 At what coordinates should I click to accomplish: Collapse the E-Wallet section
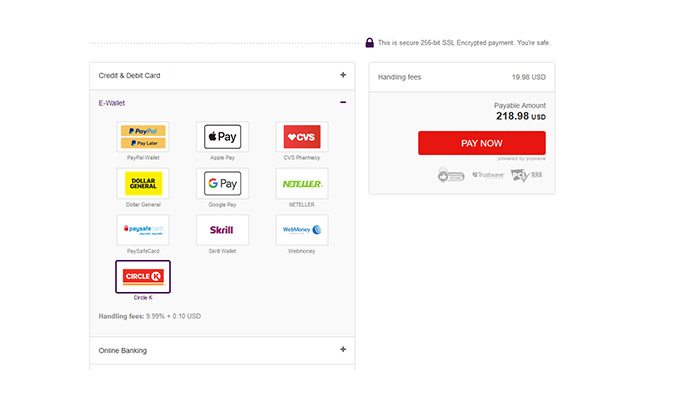[343, 102]
